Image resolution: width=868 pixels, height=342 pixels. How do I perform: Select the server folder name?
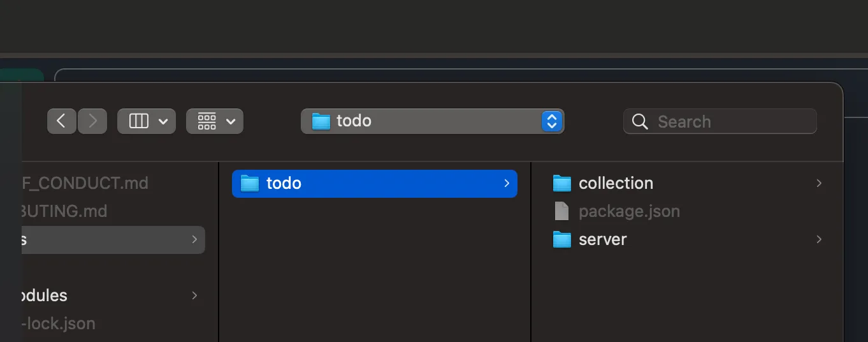pyautogui.click(x=602, y=240)
